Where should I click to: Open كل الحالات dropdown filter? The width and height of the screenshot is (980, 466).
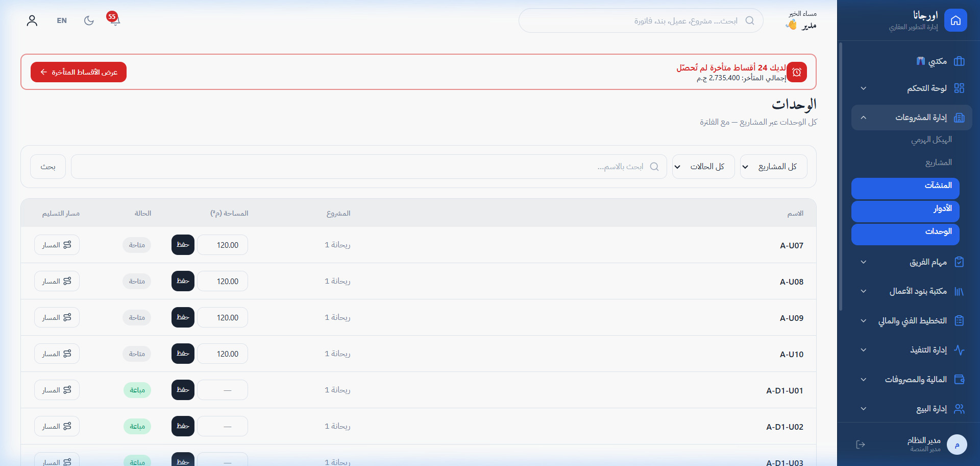pos(703,167)
